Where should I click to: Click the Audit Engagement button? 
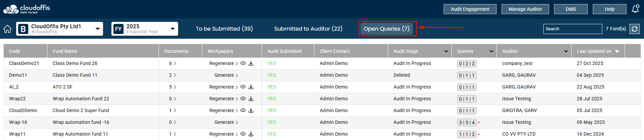point(470,9)
